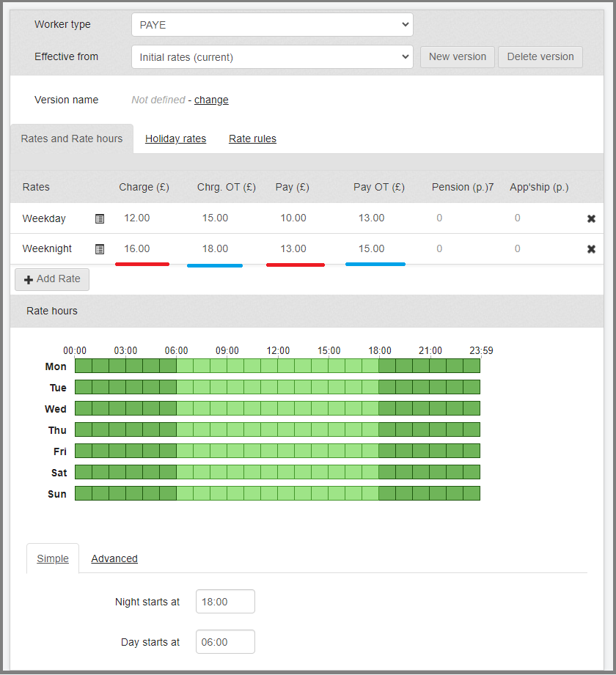
Task: Click the Weeknight Pay OT value 15.00
Action: tap(371, 249)
